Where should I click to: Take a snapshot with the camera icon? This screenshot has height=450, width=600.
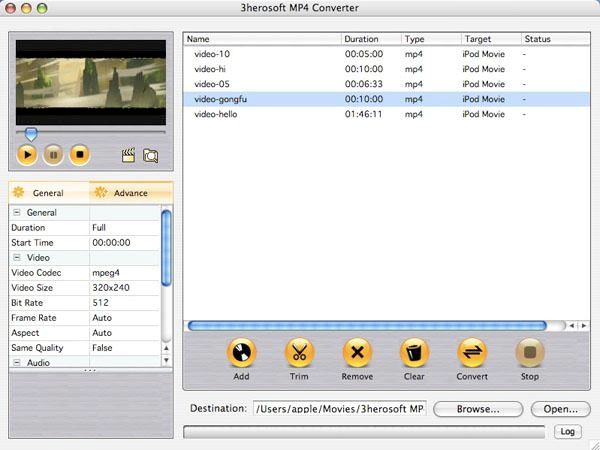[x=150, y=156]
